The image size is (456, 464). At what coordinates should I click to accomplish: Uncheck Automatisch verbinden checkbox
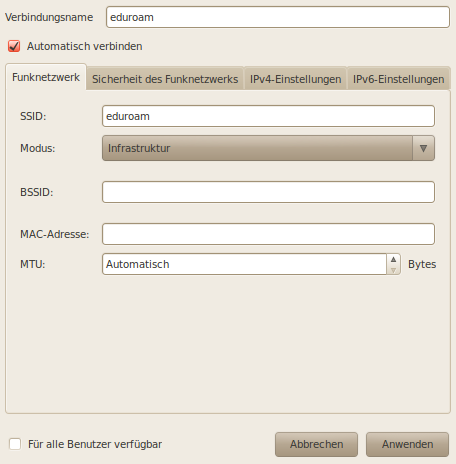[14, 46]
